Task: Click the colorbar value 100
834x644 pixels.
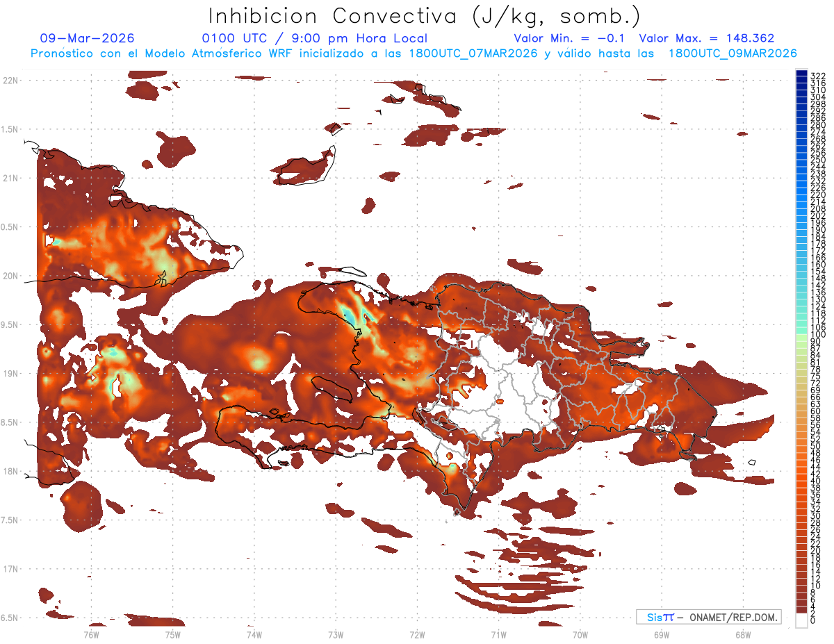Action: 817,335
